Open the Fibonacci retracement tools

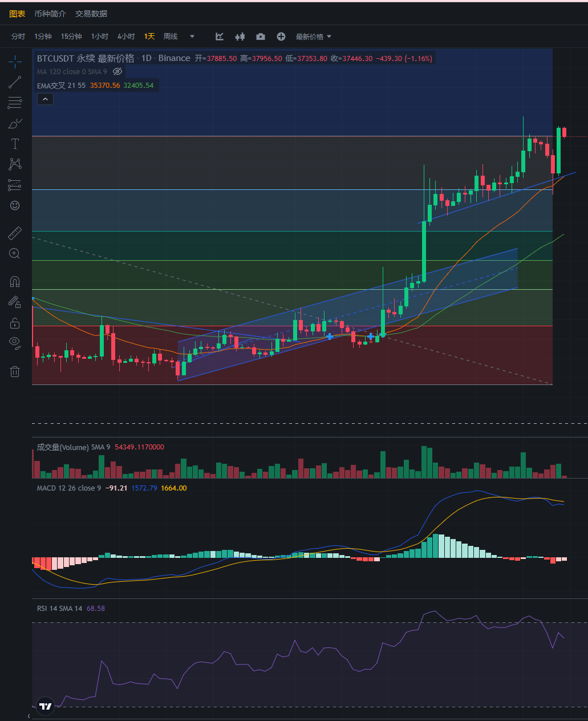click(x=15, y=103)
